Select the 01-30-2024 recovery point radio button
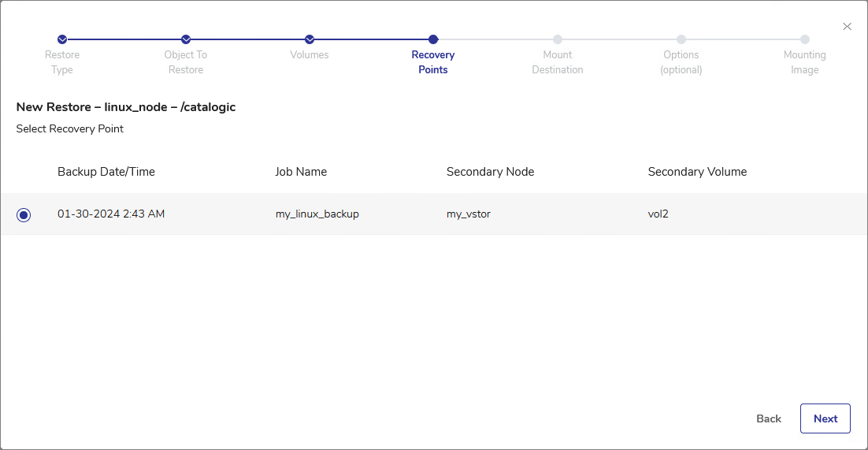Screen dimensions: 868x450 [x=24, y=214]
